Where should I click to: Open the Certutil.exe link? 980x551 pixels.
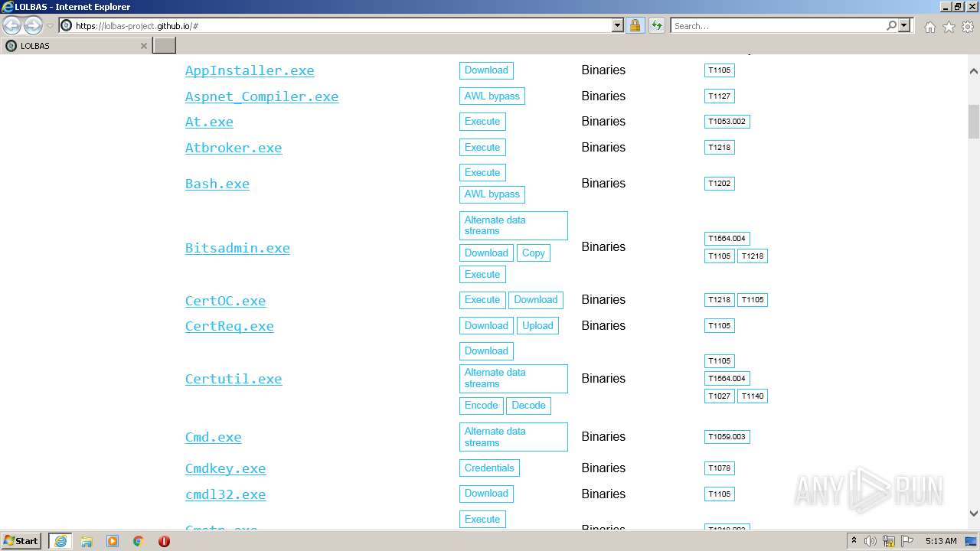[234, 379]
